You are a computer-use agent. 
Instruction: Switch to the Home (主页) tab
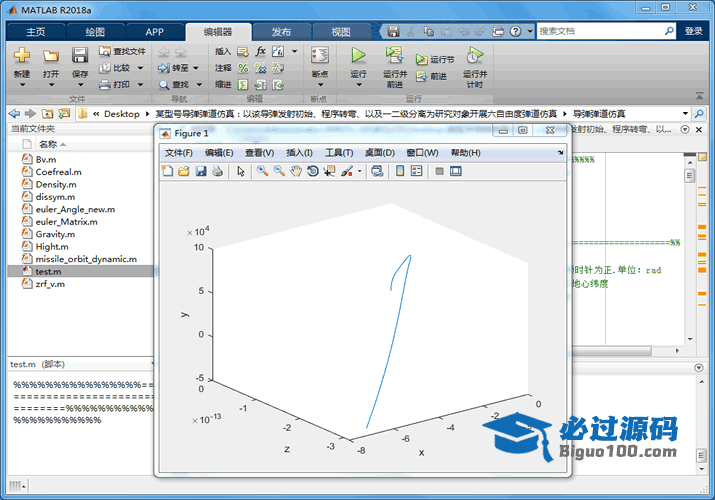[x=36, y=32]
